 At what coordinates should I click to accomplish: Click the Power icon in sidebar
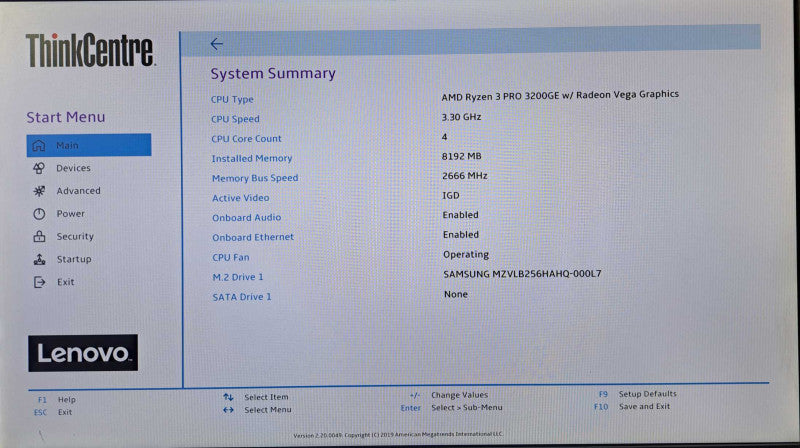(x=39, y=214)
